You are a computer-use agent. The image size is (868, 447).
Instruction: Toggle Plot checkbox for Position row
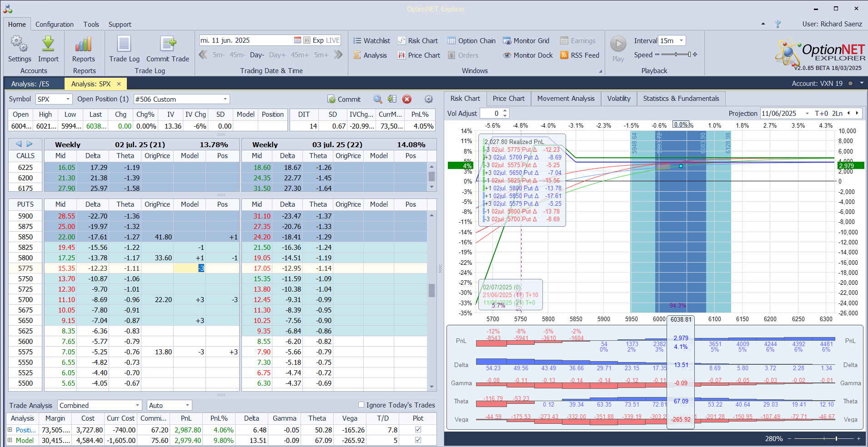point(418,430)
